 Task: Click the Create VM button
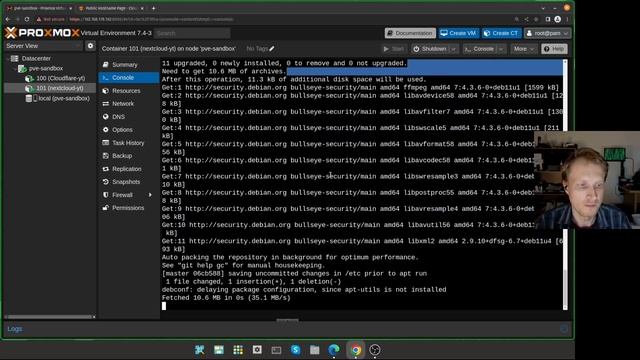coord(459,33)
